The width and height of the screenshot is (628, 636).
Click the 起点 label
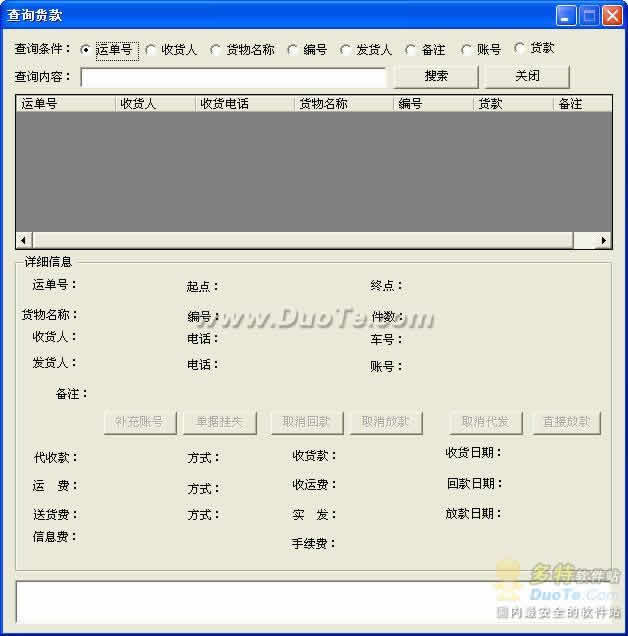[x=202, y=286]
